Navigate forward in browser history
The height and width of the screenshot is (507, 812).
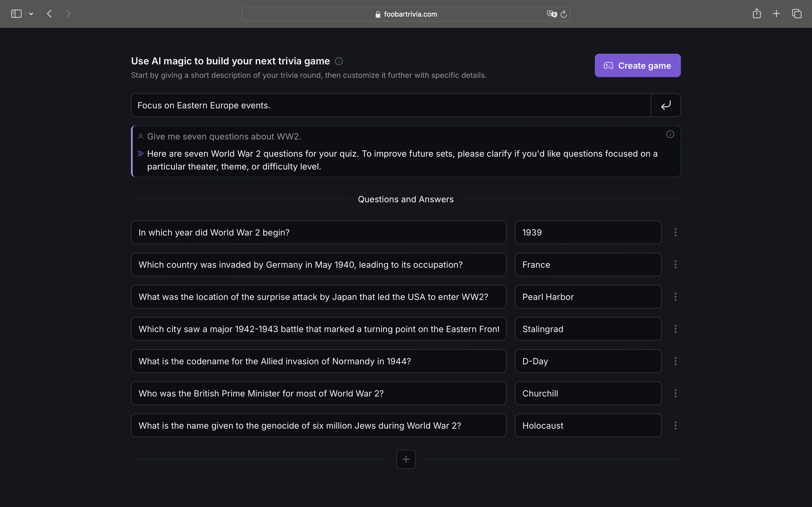pyautogui.click(x=68, y=13)
